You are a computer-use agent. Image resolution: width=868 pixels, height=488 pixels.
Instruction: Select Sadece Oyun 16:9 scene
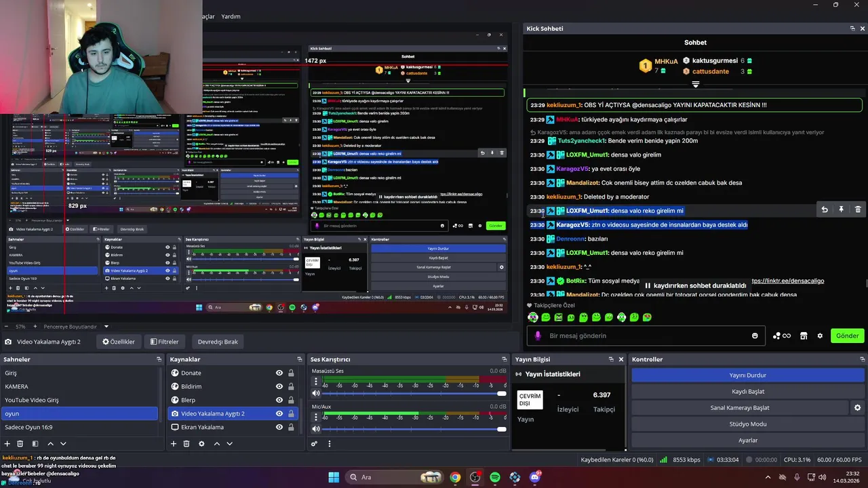click(79, 427)
